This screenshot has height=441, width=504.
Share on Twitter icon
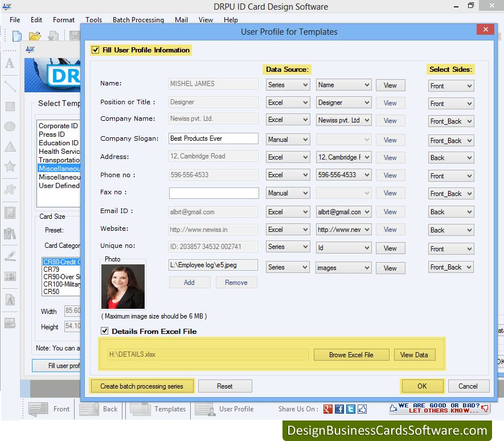tap(351, 409)
